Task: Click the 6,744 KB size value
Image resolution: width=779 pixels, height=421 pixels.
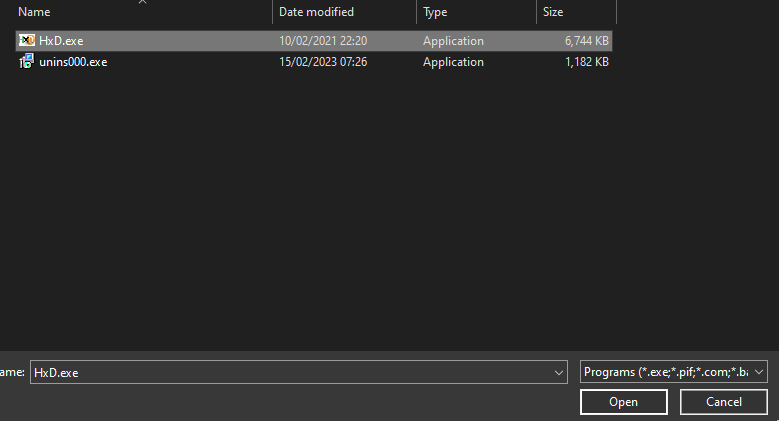Action: coord(587,41)
